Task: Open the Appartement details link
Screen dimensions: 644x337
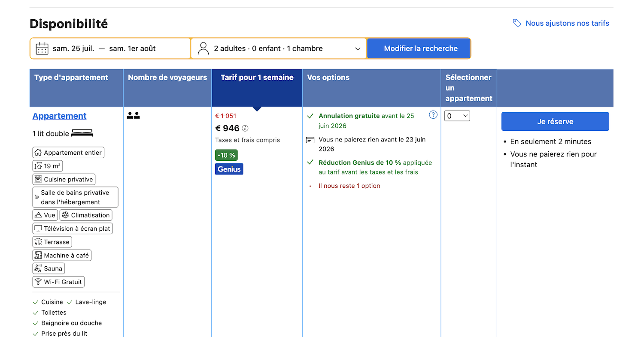Action: [x=59, y=116]
